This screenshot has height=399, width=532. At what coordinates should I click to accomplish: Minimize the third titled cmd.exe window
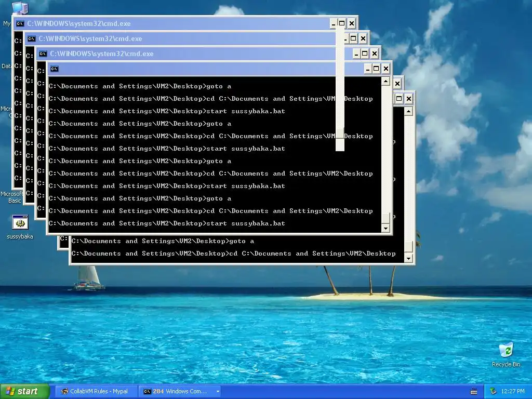click(356, 54)
